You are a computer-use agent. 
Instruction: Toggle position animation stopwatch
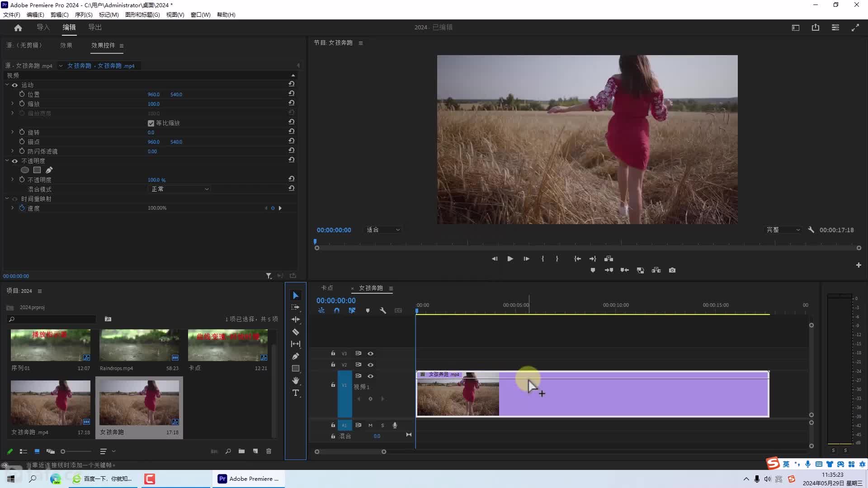point(22,94)
